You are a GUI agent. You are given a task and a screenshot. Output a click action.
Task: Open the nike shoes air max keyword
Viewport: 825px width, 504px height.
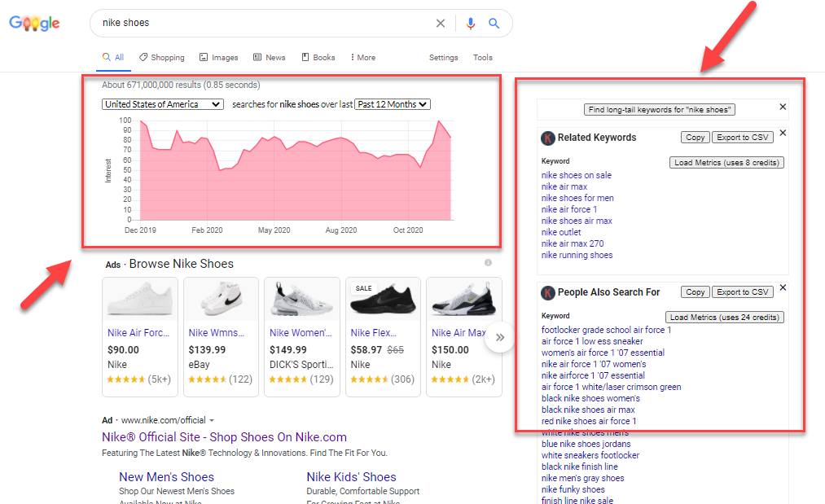point(577,221)
